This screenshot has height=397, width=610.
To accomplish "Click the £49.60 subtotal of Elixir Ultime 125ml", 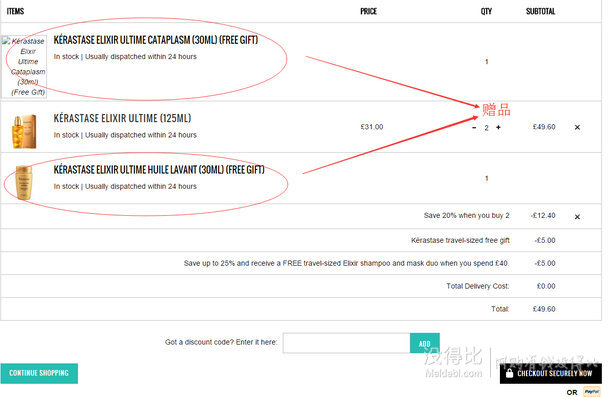I will [544, 127].
